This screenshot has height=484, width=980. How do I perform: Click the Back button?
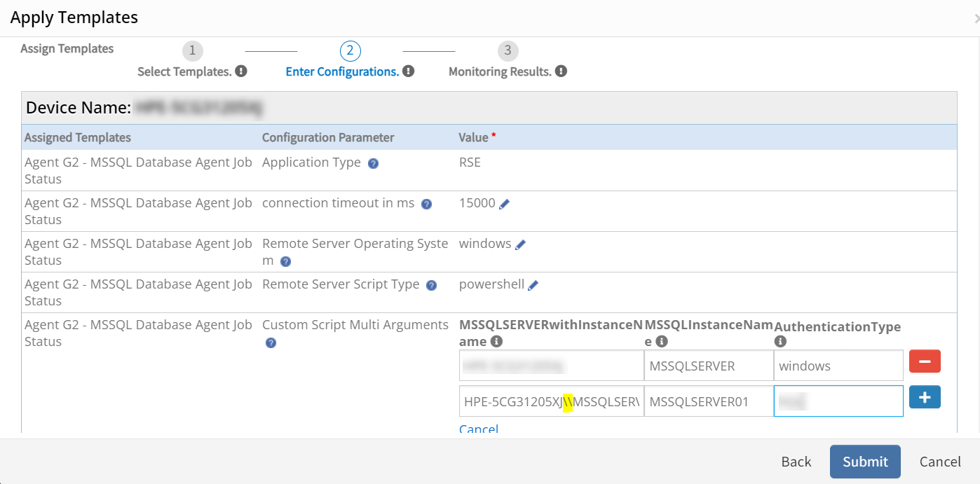coord(796,462)
